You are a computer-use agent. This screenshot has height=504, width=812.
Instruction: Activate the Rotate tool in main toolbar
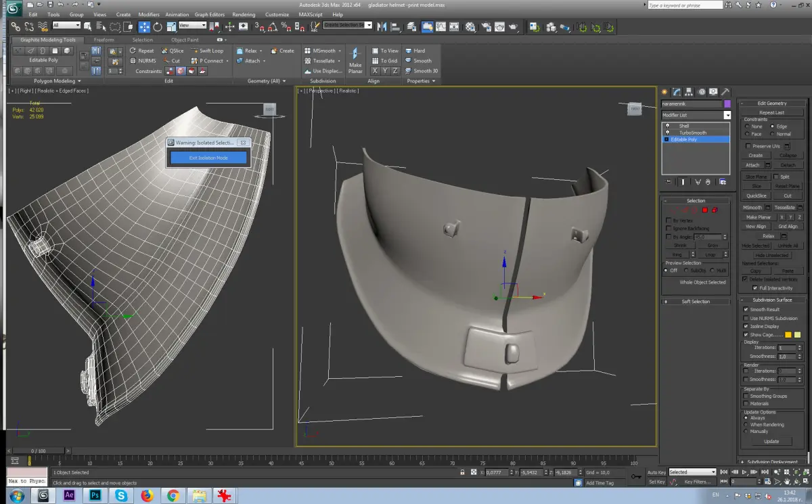pos(158,26)
